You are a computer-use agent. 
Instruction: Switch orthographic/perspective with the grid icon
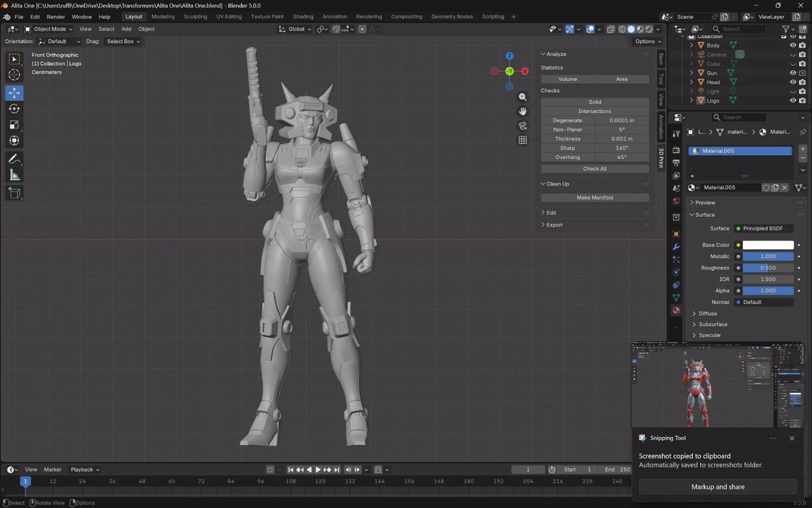click(x=522, y=140)
